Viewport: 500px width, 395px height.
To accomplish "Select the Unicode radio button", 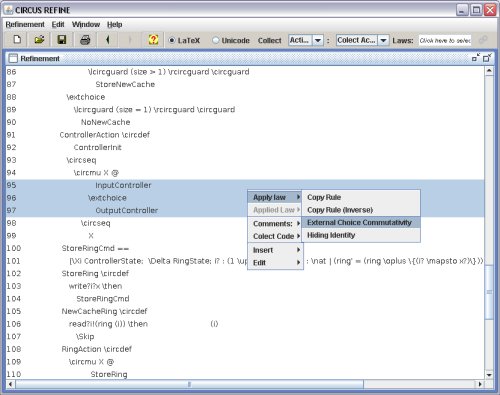I will click(x=231, y=40).
